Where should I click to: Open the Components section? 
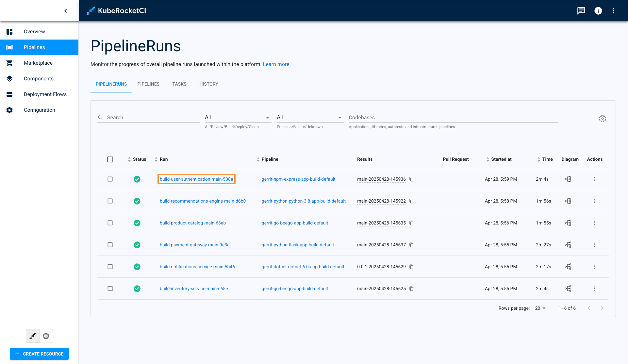(39, 78)
